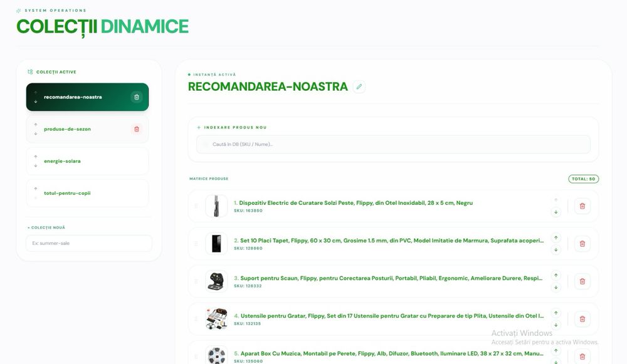
Task: Grab the drag handle of product 1
Action: click(x=196, y=206)
